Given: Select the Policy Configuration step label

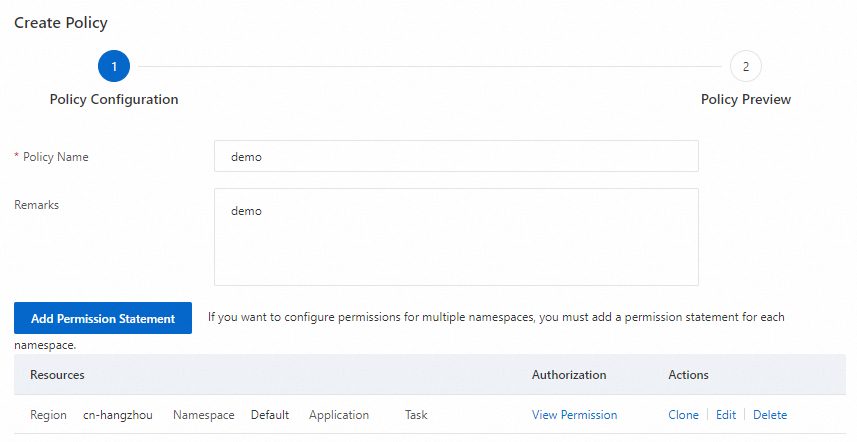Looking at the screenshot, I should tap(114, 100).
